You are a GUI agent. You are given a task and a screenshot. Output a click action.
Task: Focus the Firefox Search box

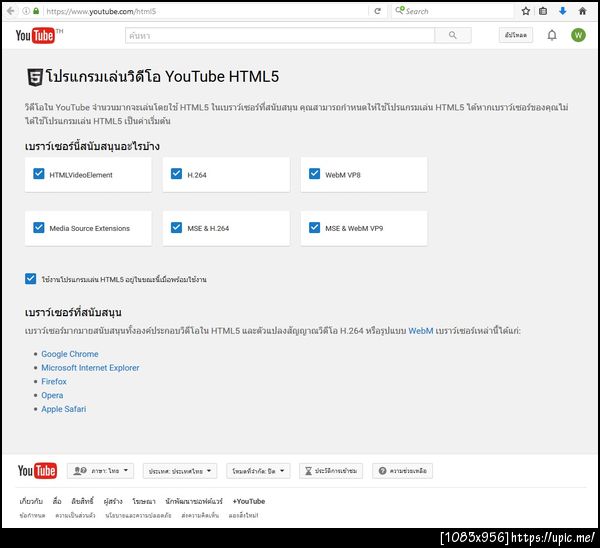pyautogui.click(x=453, y=11)
